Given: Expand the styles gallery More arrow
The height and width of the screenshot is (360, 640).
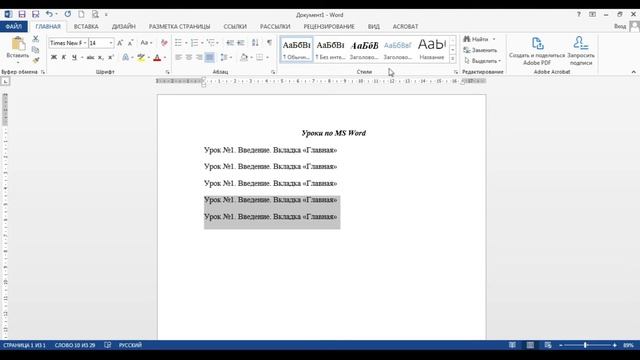Looking at the screenshot, I should coord(453,59).
